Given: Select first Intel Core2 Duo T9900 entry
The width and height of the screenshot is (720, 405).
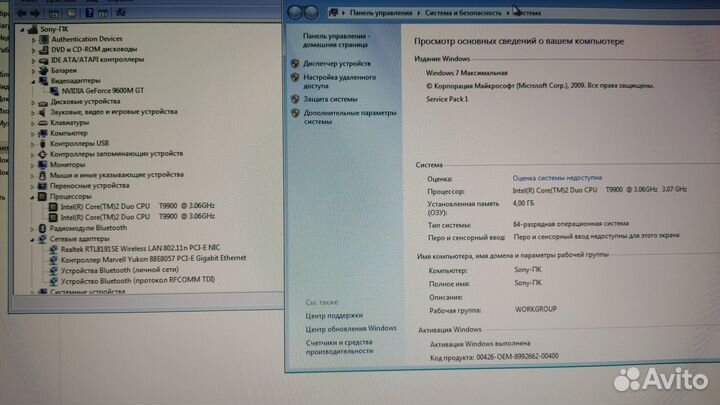Looking at the screenshot, I should point(137,206).
